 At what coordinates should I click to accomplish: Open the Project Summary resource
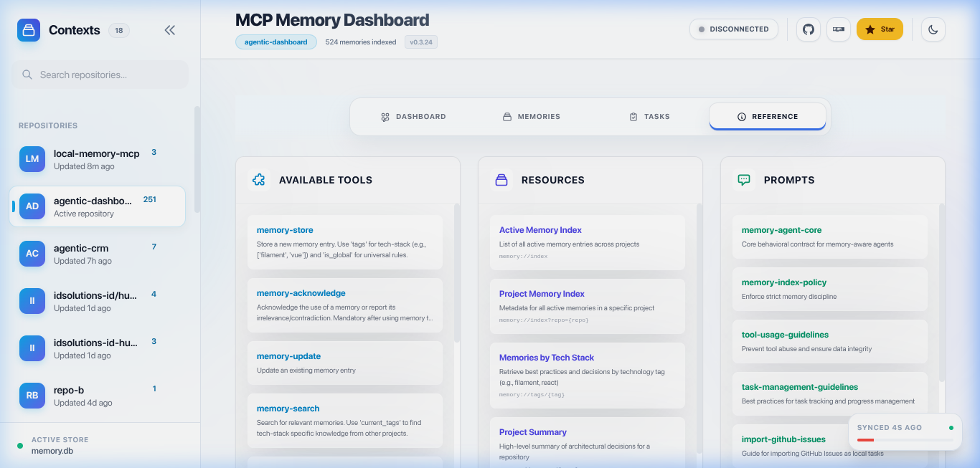[x=588, y=442]
